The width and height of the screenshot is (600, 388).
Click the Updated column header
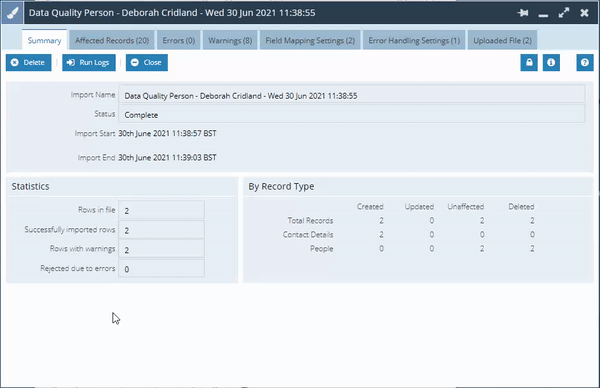click(419, 207)
